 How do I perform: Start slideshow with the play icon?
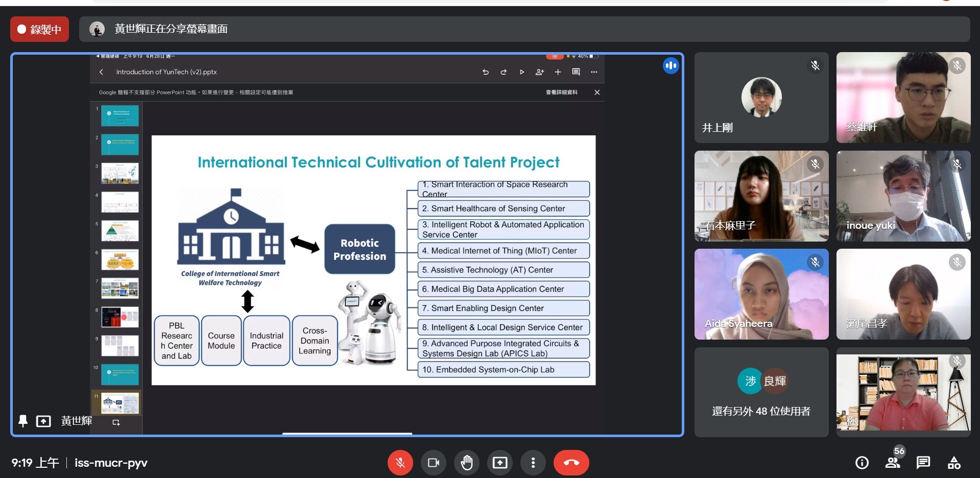click(521, 72)
